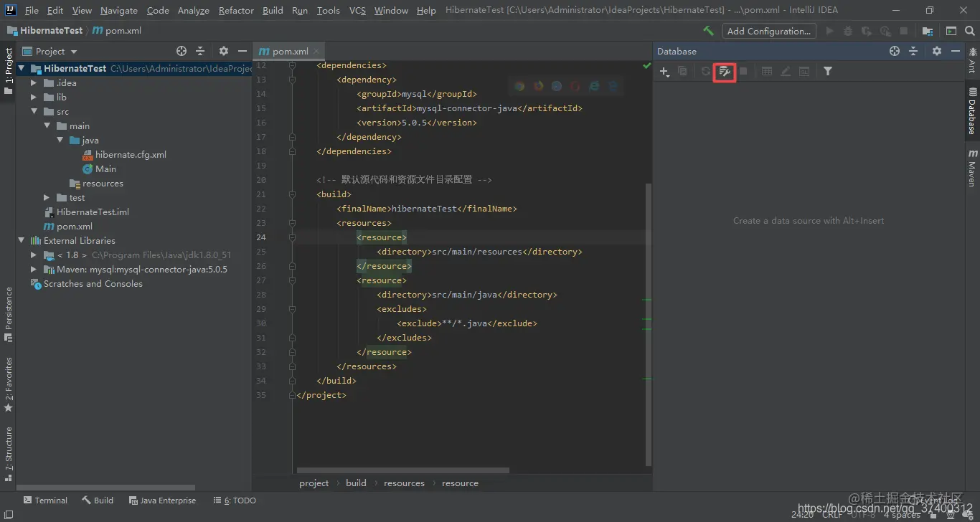Open the table editor icon in Database toolbar
The height and width of the screenshot is (522, 980).
point(767,72)
